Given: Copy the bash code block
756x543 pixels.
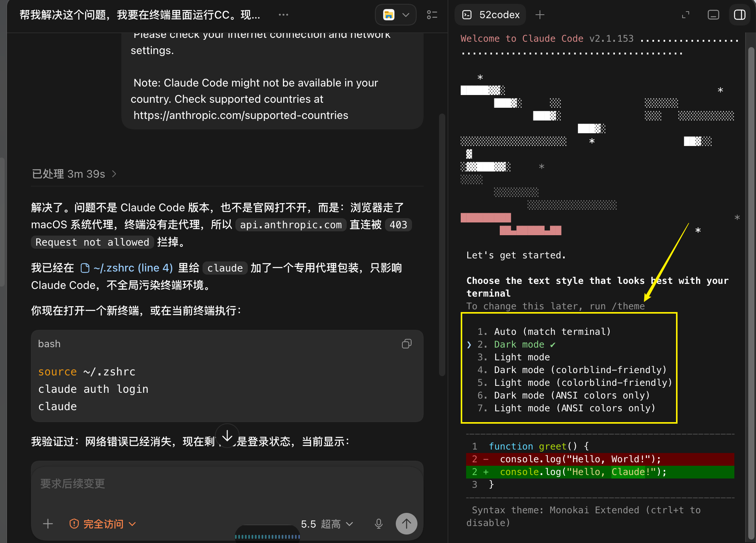Looking at the screenshot, I should click(x=407, y=344).
